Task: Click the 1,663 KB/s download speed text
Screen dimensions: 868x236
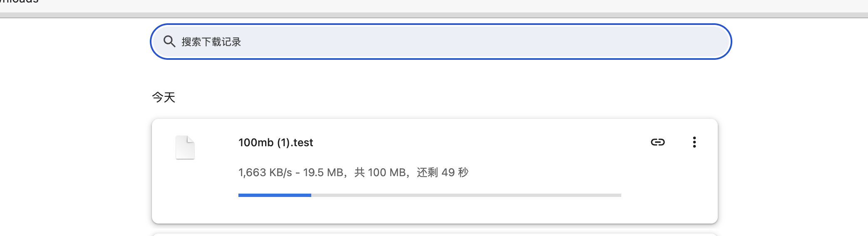Action: click(265, 172)
